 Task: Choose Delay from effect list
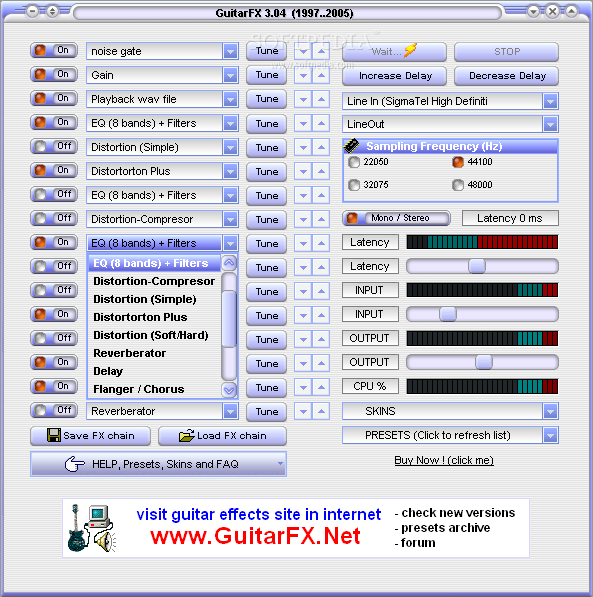point(154,371)
